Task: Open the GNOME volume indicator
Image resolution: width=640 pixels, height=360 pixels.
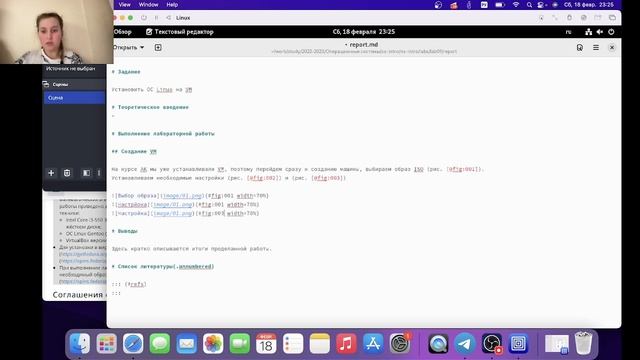Action: point(600,32)
